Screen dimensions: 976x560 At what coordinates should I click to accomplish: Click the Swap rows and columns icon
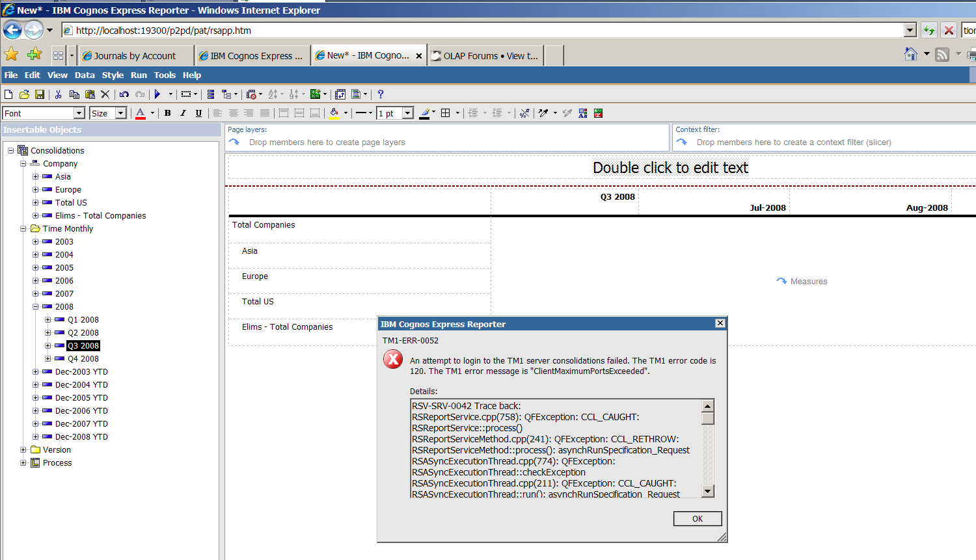click(340, 94)
